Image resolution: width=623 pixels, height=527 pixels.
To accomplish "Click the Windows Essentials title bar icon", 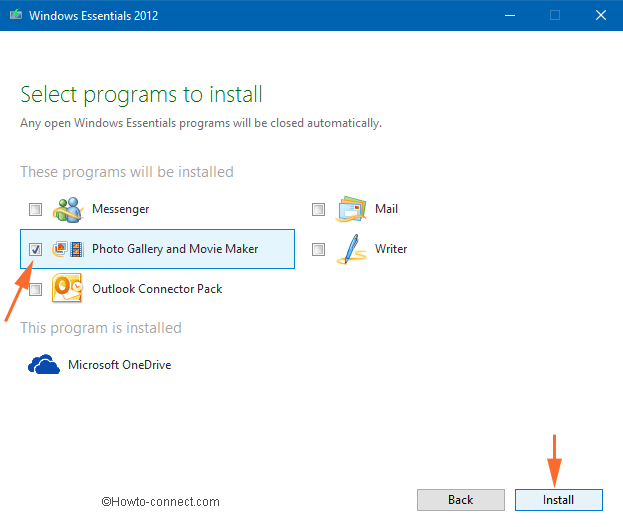I will tap(16, 15).
